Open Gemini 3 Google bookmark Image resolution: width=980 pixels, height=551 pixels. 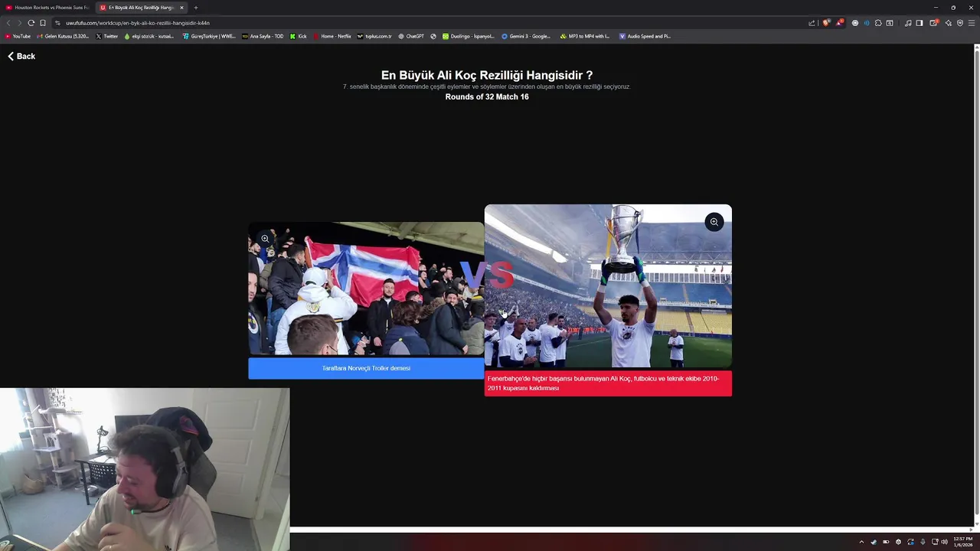tap(526, 36)
